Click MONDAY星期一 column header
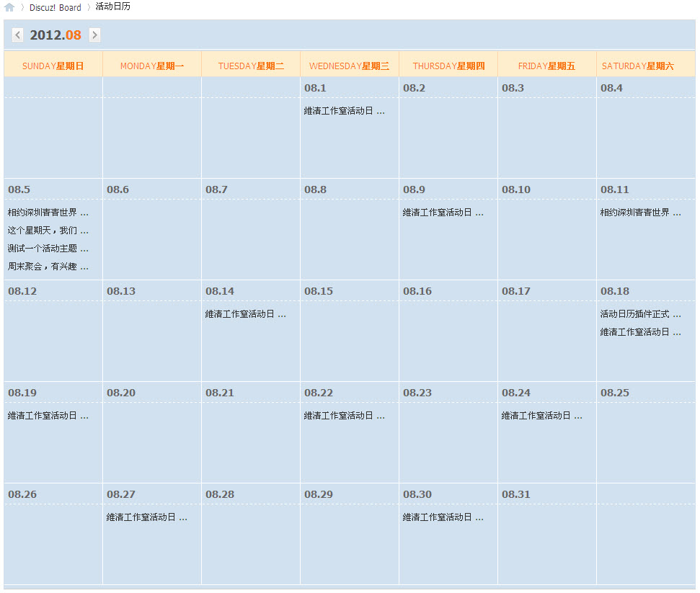 [x=152, y=66]
